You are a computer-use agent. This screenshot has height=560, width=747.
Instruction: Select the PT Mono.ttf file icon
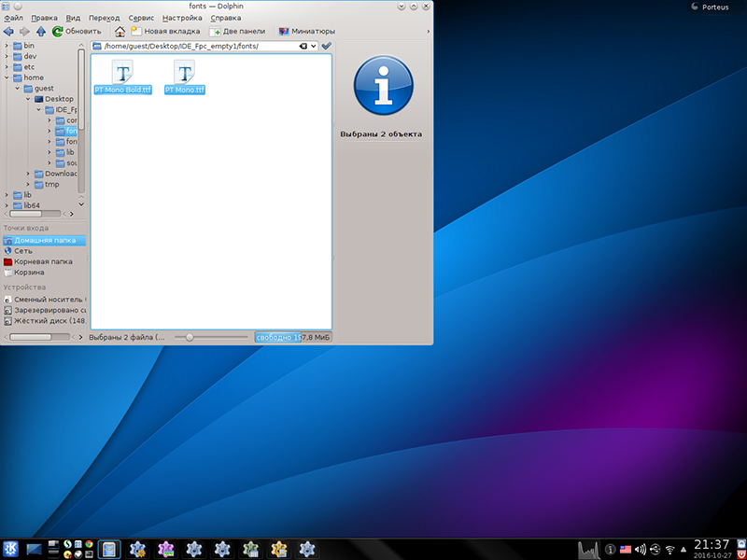[185, 73]
